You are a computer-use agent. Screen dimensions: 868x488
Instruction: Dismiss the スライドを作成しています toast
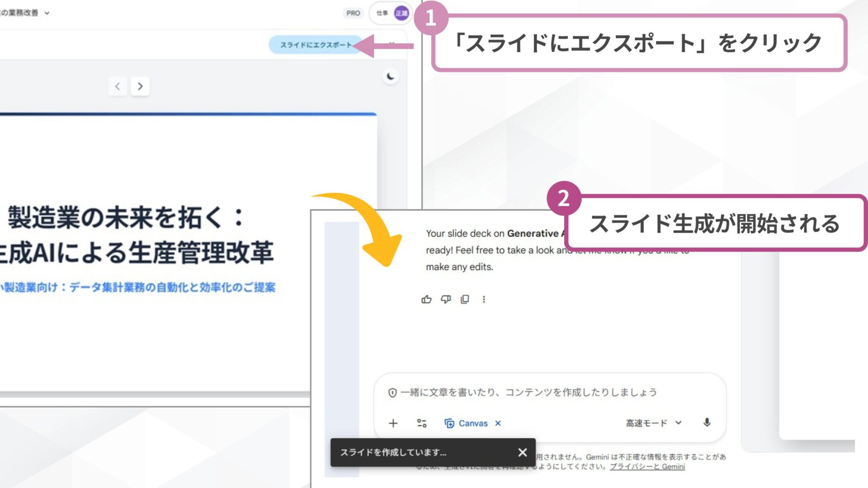coord(522,452)
